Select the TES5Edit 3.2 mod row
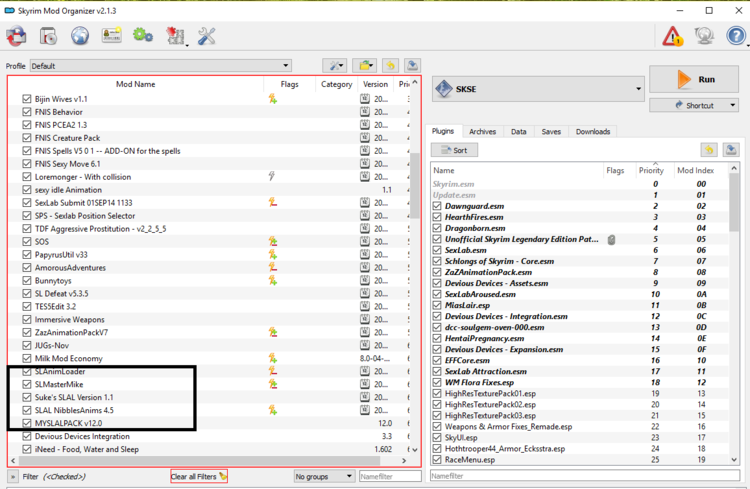 pos(210,306)
